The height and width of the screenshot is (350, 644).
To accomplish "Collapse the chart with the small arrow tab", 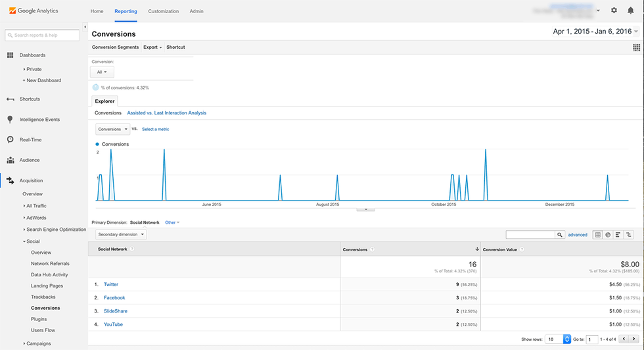I will click(365, 209).
